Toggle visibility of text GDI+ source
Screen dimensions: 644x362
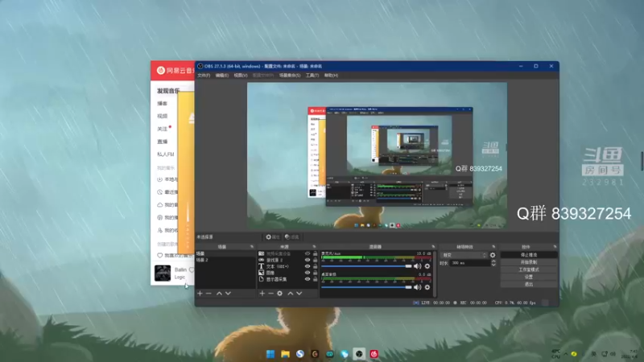(308, 266)
